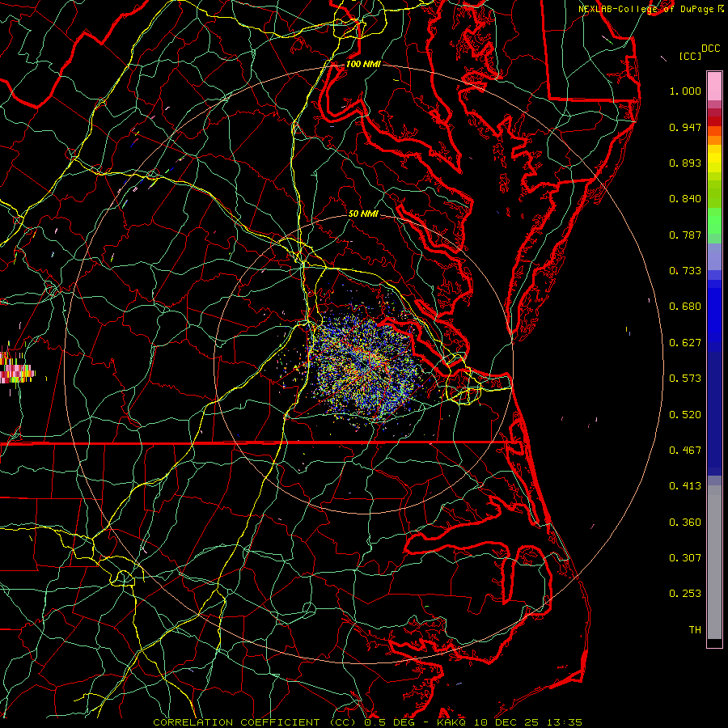Select the 0.787 legend value
This screenshot has width=728, height=728.
click(x=685, y=235)
